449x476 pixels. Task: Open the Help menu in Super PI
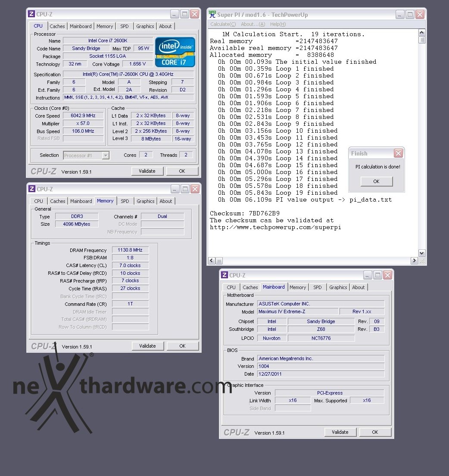coord(278,24)
